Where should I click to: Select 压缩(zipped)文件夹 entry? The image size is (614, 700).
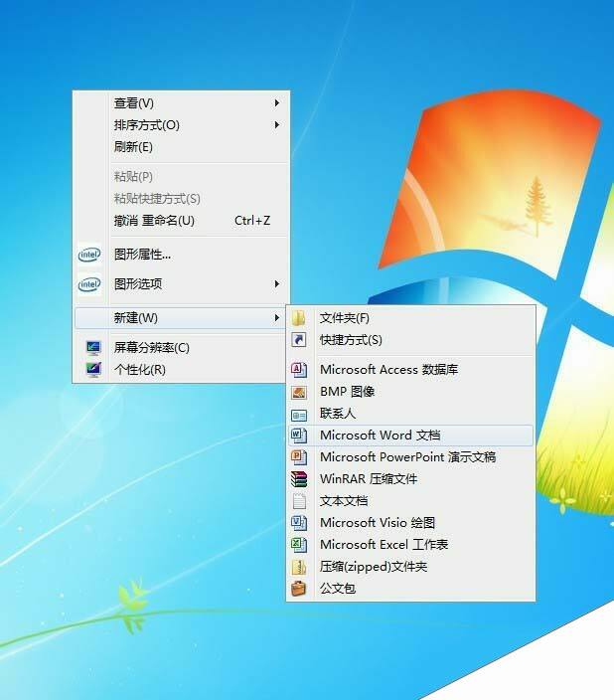[410, 567]
